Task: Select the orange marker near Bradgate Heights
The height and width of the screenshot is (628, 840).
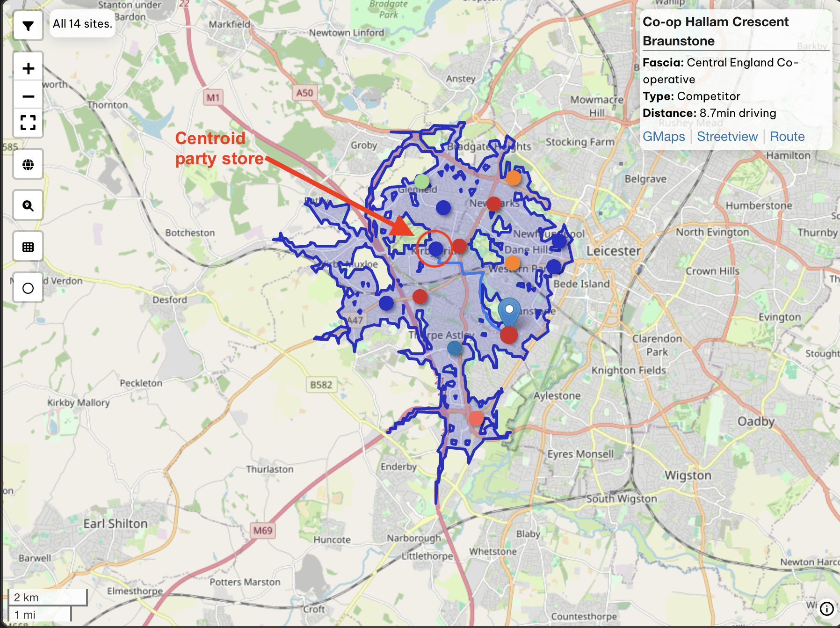Action: [x=513, y=178]
